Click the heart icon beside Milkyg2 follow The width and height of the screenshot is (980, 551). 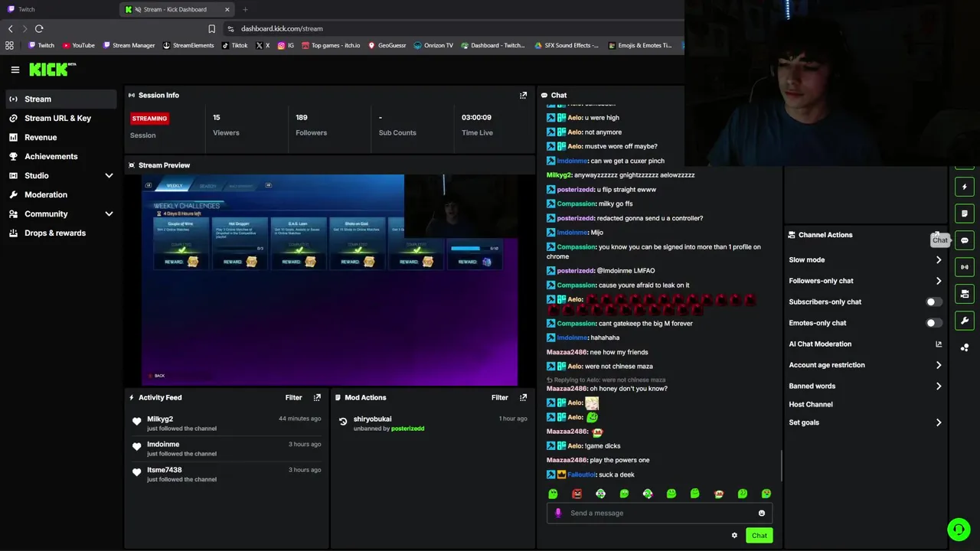tap(137, 421)
